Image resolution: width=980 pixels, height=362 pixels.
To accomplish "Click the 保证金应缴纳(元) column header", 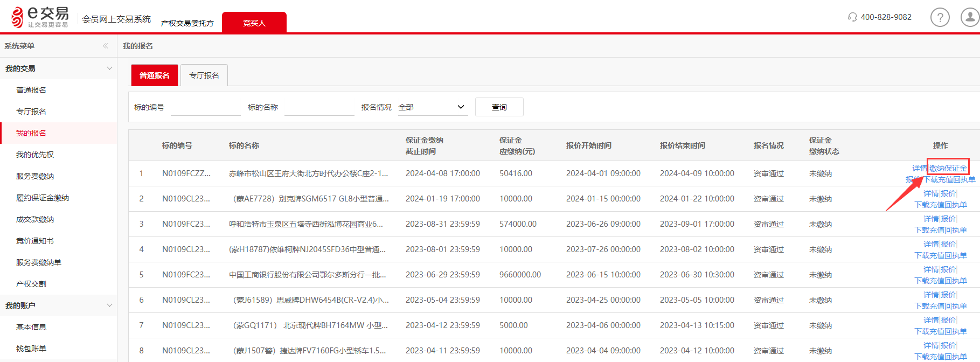I will click(x=517, y=145).
